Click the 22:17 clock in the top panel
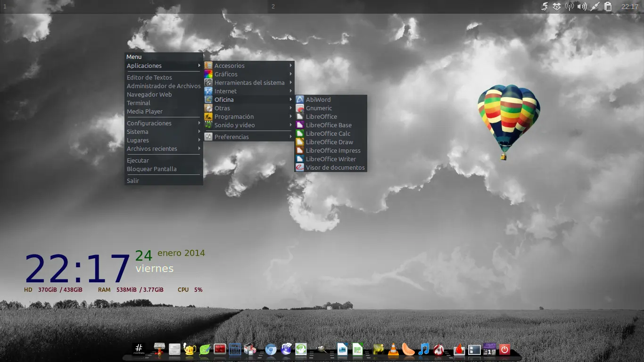The height and width of the screenshot is (362, 644). pos(629,7)
